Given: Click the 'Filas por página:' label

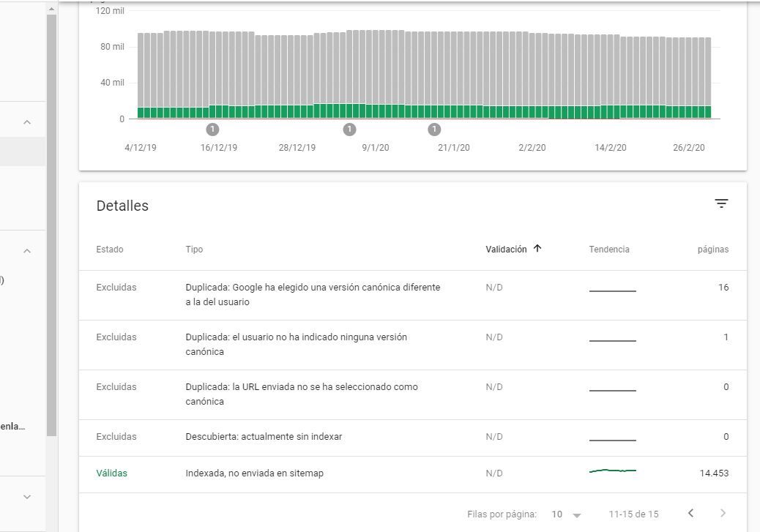Looking at the screenshot, I should tap(502, 514).
